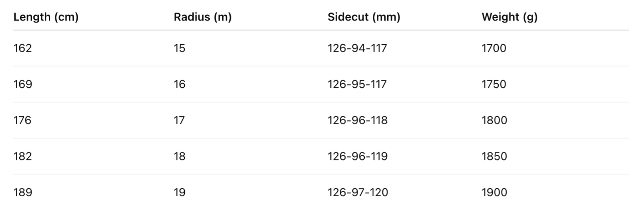This screenshot has width=644, height=222.
Task: Select sidecut 126-94-117 cell
Action: (x=357, y=48)
